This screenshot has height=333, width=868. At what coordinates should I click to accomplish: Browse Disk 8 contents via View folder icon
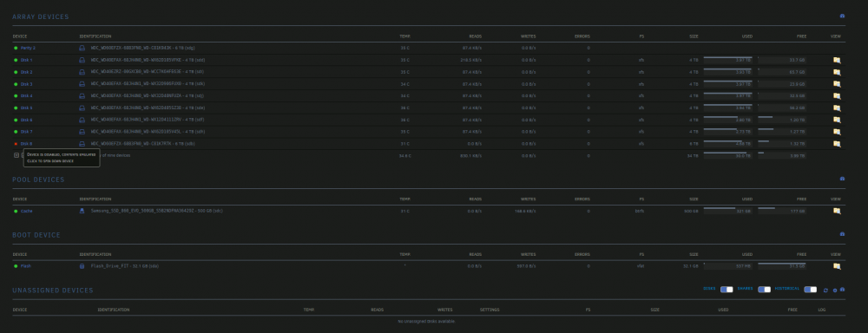(837, 144)
